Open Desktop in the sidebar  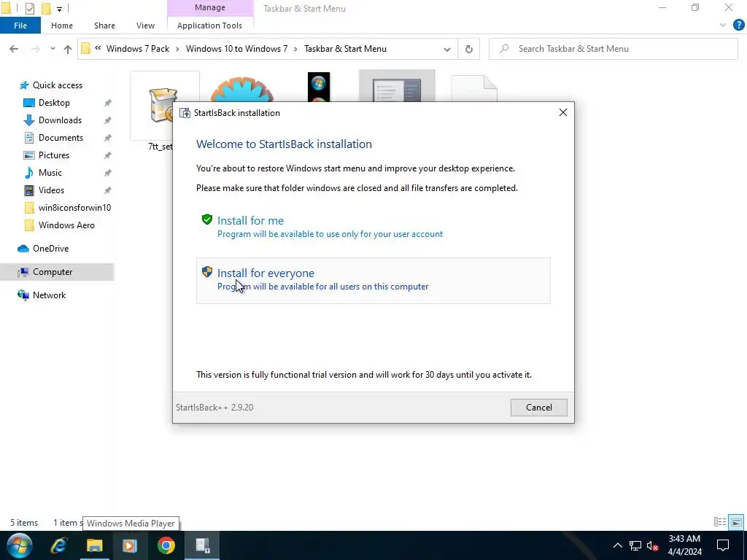[x=54, y=103]
